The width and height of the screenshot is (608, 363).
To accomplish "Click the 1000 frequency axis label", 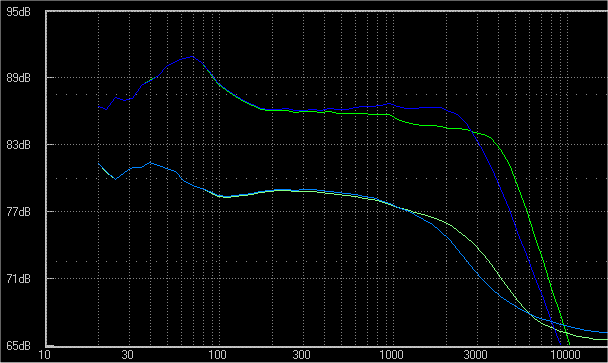I will [x=391, y=355].
